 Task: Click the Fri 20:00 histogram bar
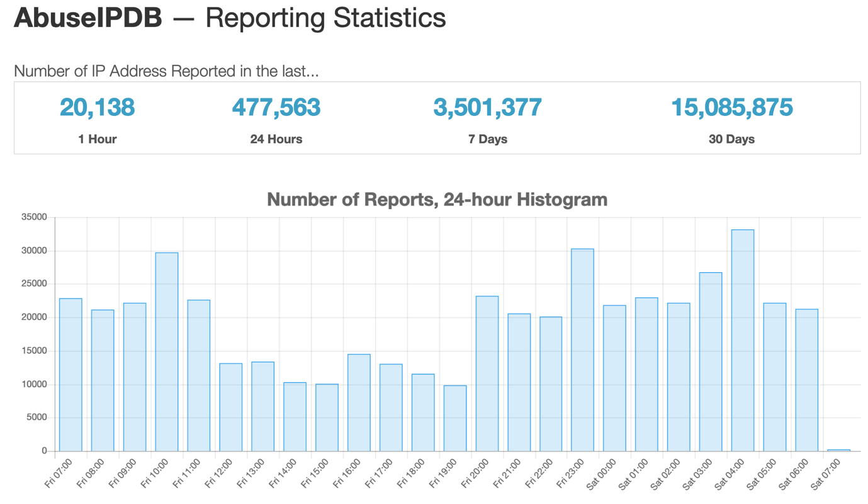pos(487,374)
